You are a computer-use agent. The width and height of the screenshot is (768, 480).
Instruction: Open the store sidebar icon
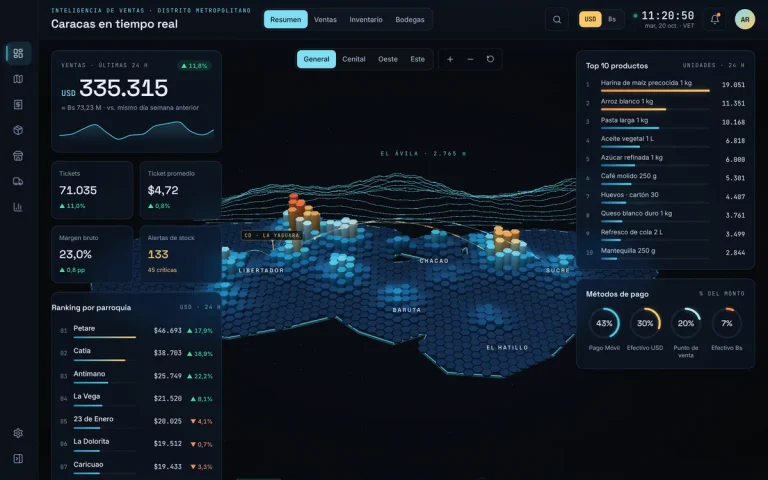[18, 156]
